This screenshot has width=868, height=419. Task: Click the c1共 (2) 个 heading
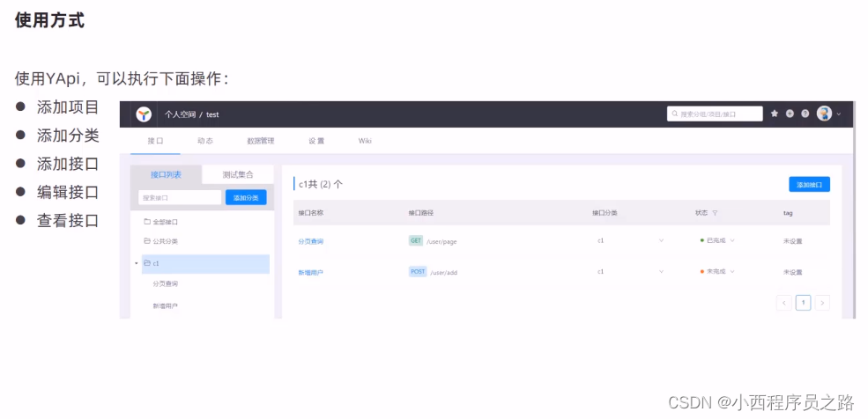point(321,184)
